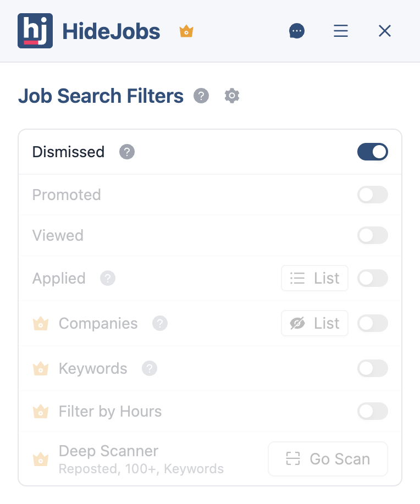420x504 pixels.
Task: Click the crown icon beside Deep Scanner
Action: (x=41, y=459)
